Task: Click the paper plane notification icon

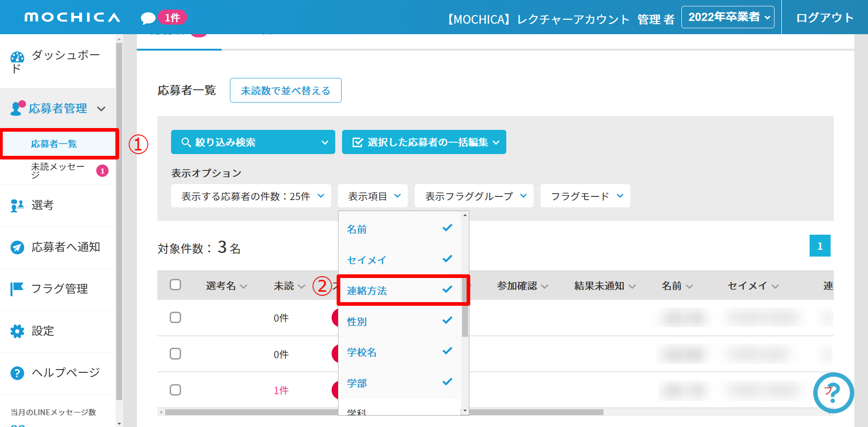Action: (x=17, y=247)
